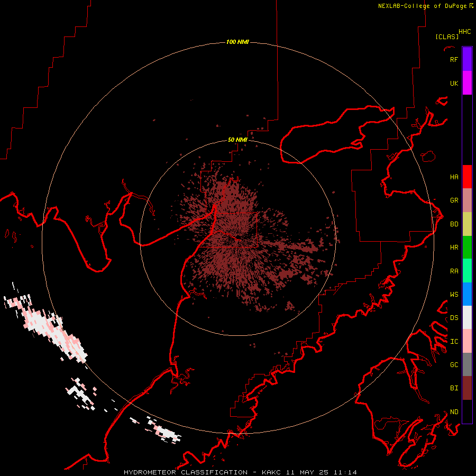Screen dimensions: 476x476
Task: Click the IC legend label
Action: (x=454, y=341)
